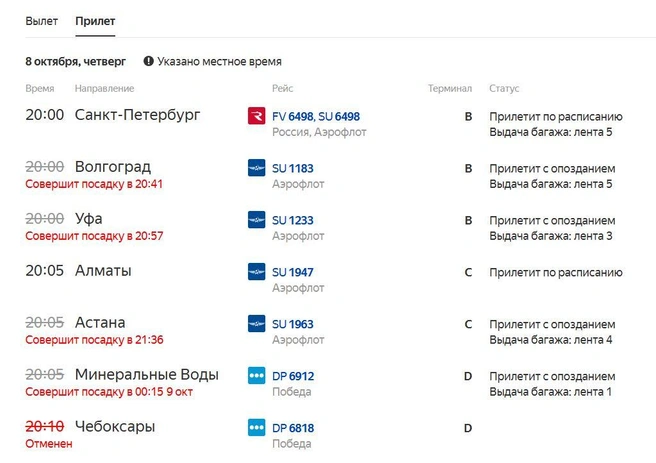656x463 pixels.
Task: Click the text Совершит посадку в 21:36
Action: pos(94,339)
